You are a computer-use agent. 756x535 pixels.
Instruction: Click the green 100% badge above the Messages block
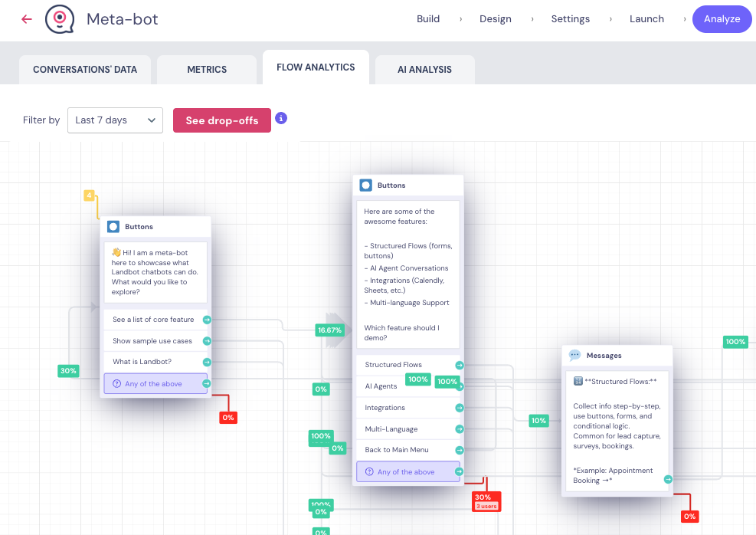pyautogui.click(x=736, y=342)
